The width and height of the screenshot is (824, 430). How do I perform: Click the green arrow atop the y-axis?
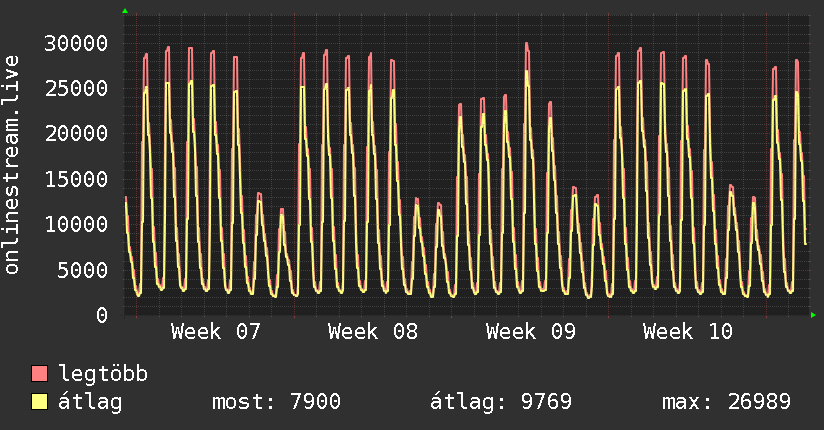click(x=124, y=11)
